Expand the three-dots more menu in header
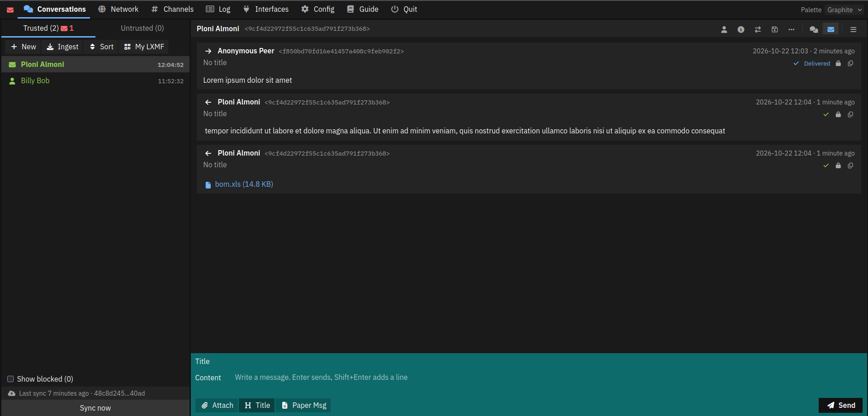The height and width of the screenshot is (416, 868). (x=791, y=29)
